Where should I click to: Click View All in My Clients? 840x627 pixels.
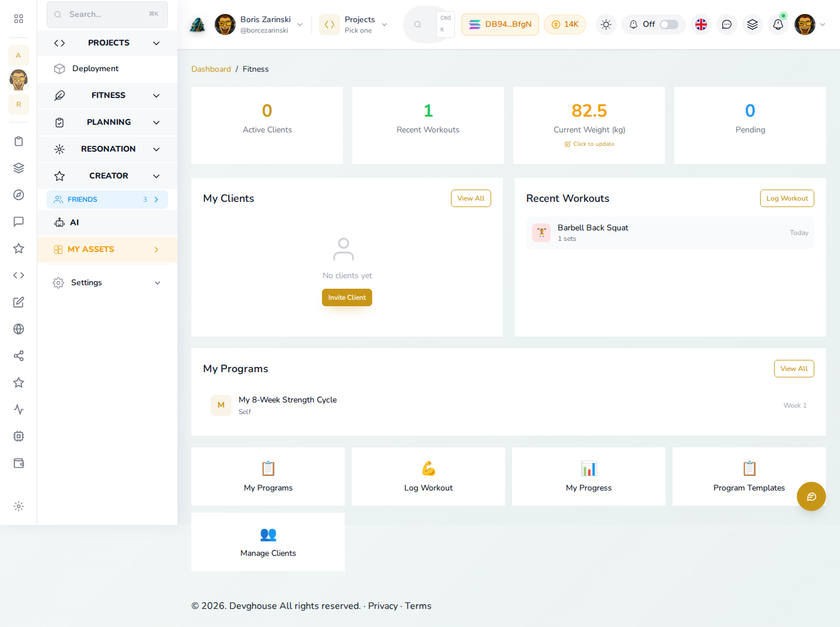(x=471, y=198)
